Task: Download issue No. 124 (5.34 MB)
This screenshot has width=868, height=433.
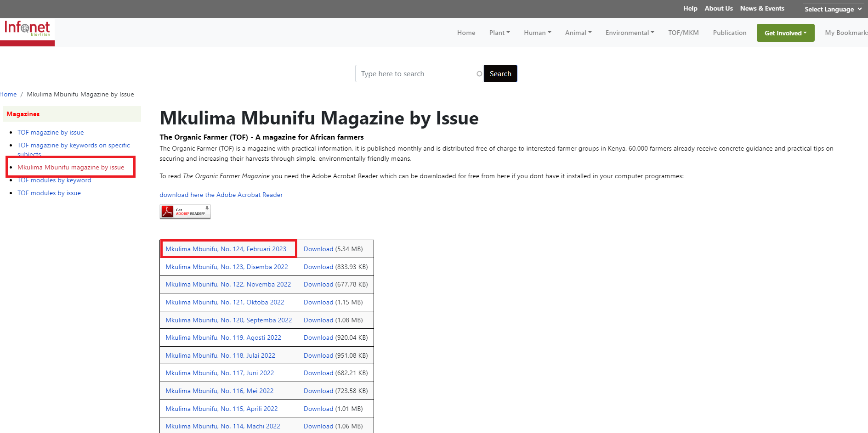Action: click(x=318, y=249)
